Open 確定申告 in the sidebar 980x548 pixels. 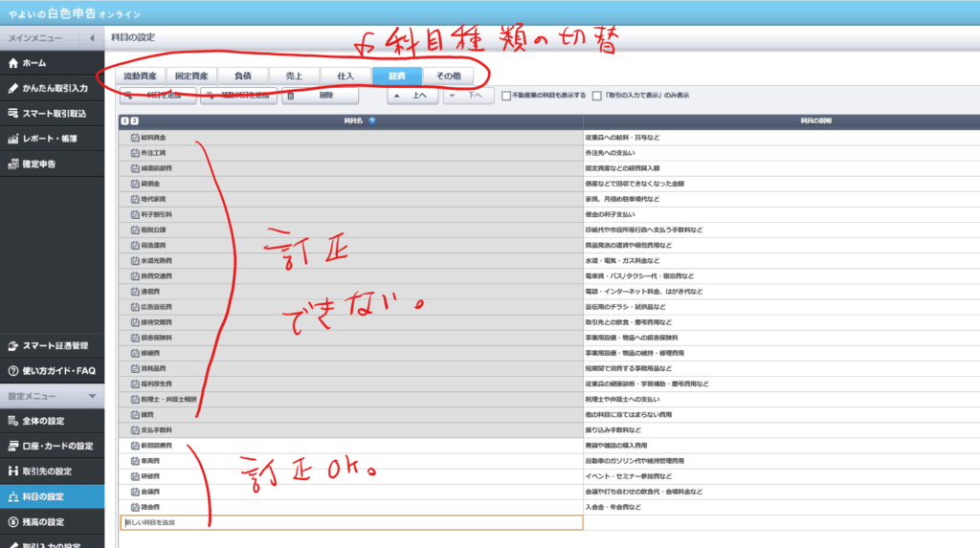tap(38, 164)
